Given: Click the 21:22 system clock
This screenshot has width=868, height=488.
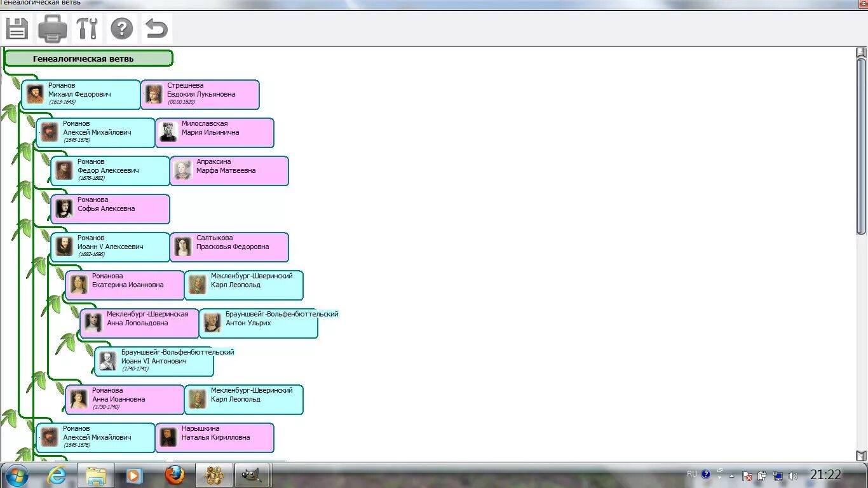Looking at the screenshot, I should (825, 475).
